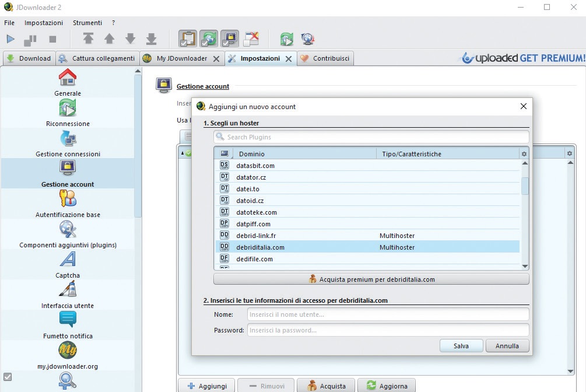Select datei.to in the hoster list
Image resolution: width=586 pixels, height=392 pixels.
point(367,189)
